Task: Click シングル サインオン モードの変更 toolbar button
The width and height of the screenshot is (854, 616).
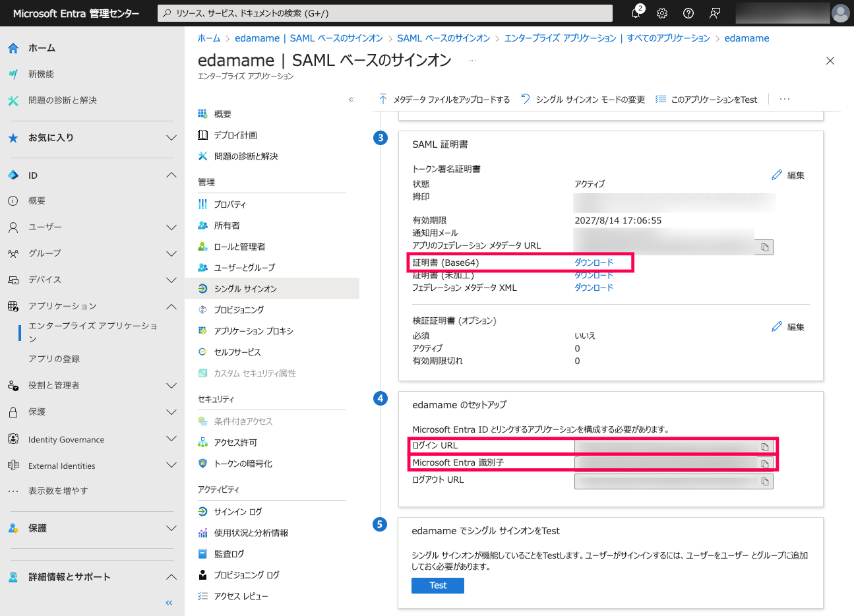Action: [583, 100]
